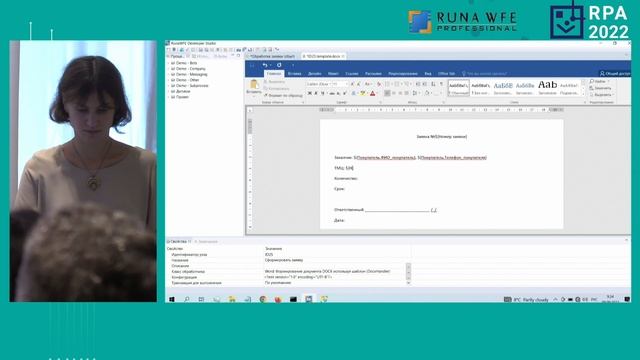Open the Office Tab ribbon tab

446,74
